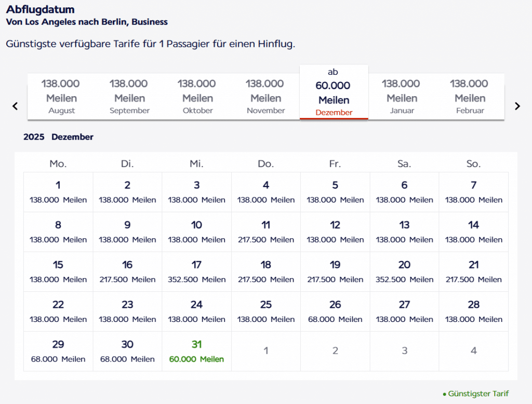Select December 31 with 60.000 Meilen
Viewport: 532px width, 404px height.
[x=196, y=351]
